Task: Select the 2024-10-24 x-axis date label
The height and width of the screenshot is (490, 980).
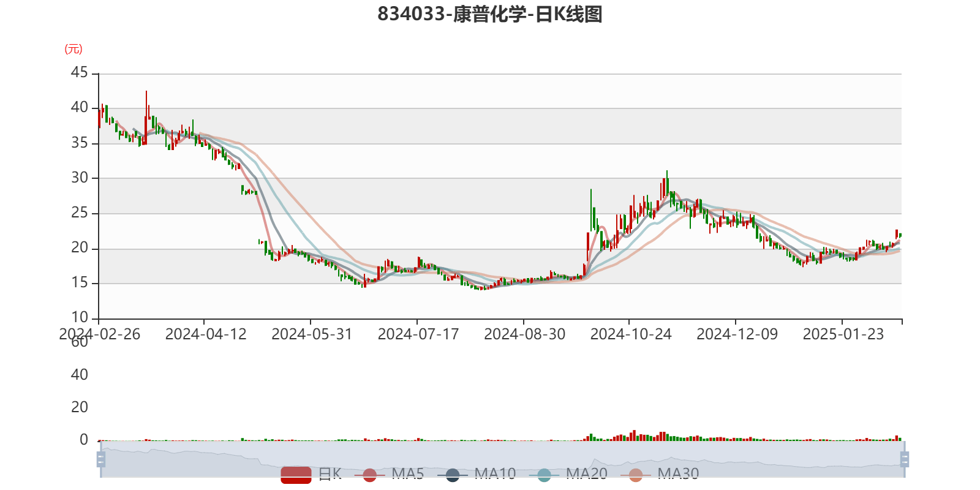Action: pos(631,334)
